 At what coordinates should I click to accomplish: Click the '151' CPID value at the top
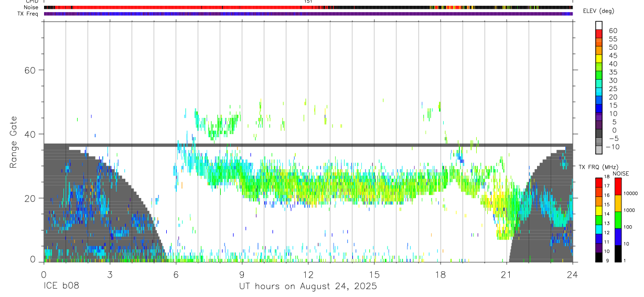[308, 2]
